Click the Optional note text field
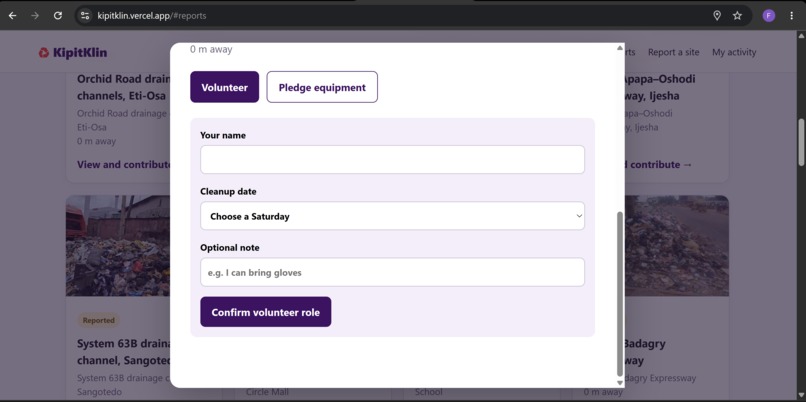This screenshot has height=402, width=806. click(392, 272)
